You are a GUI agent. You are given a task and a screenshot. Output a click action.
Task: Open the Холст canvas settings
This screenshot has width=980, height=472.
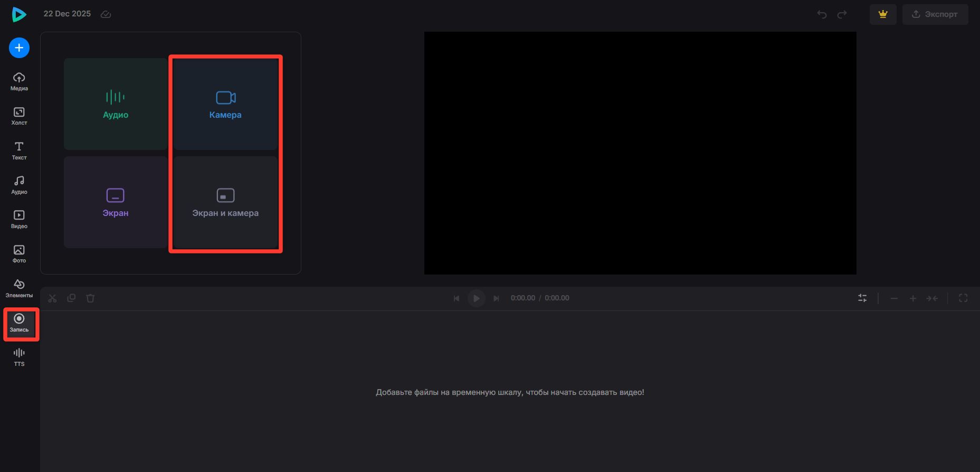coord(19,116)
